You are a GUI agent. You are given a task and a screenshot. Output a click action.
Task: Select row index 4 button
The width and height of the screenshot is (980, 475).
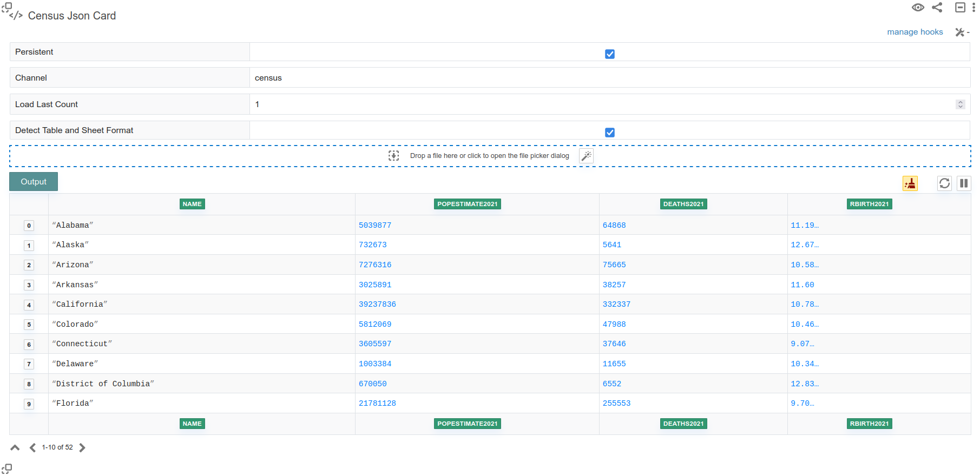pos(29,305)
